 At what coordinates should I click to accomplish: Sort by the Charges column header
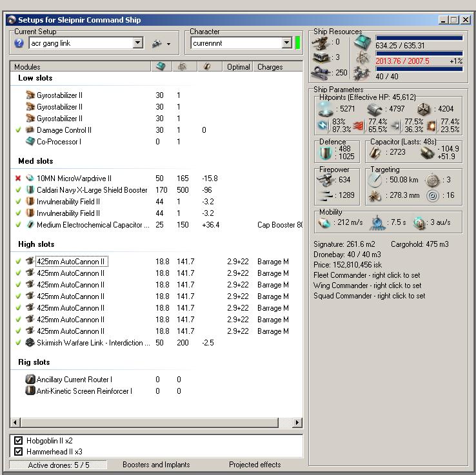click(278, 66)
